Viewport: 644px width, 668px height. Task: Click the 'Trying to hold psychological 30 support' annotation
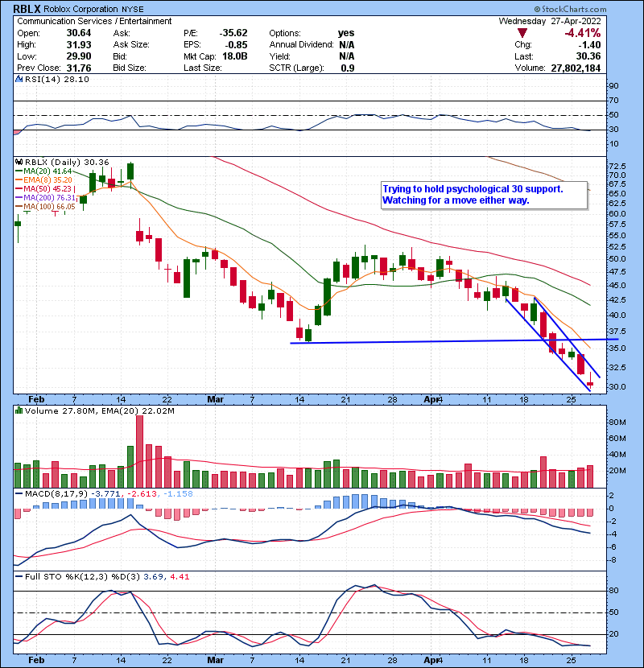473,189
